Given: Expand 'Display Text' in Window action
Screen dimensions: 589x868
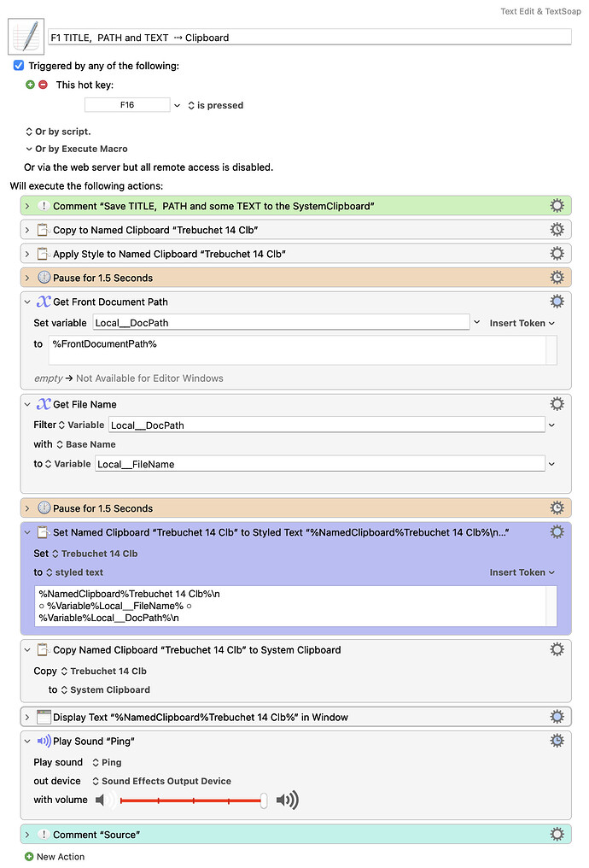Looking at the screenshot, I should (26, 717).
